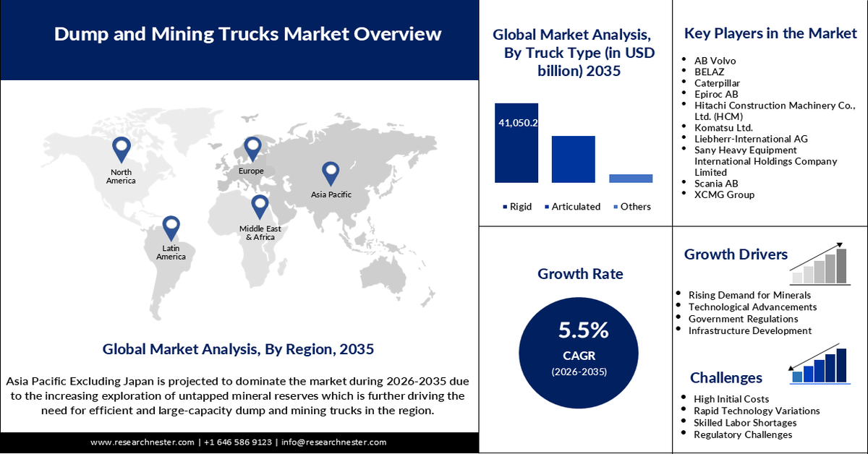
Task: Click the Rigid legend color marker
Action: [504, 207]
